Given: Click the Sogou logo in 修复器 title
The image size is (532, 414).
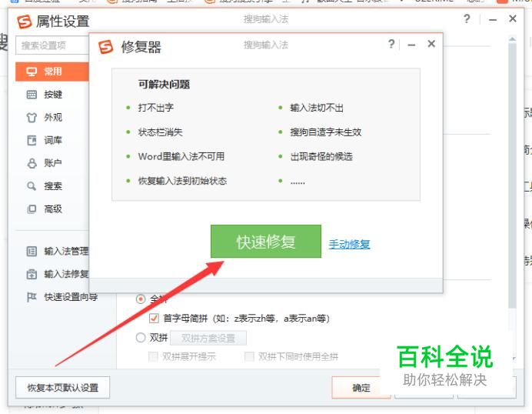Looking at the screenshot, I should pyautogui.click(x=105, y=47).
